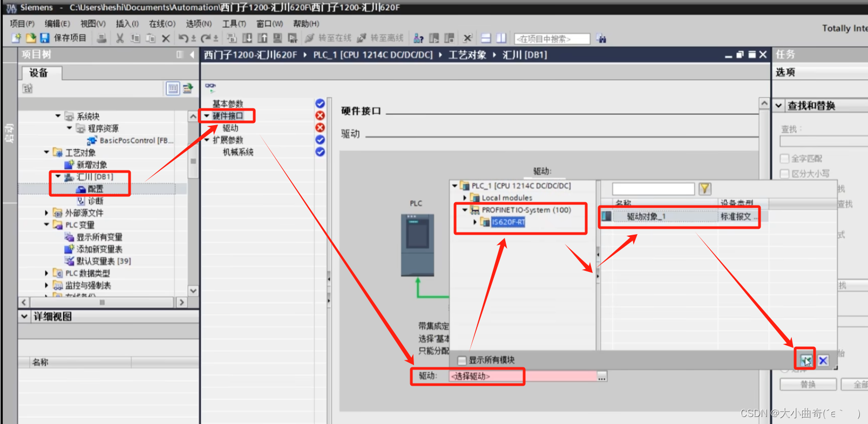868x424 pixels.
Task: Select BasicPosControl function block item
Action: click(130, 140)
